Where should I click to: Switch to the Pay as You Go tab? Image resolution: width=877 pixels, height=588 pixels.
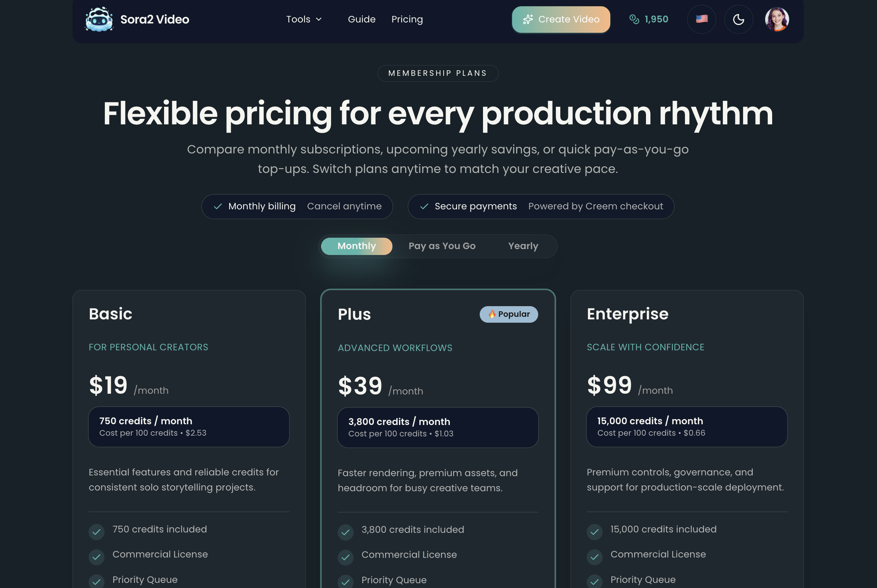click(x=442, y=246)
